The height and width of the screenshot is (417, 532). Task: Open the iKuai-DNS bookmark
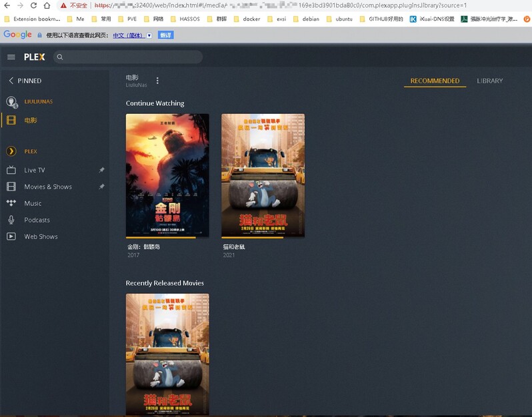pyautogui.click(x=432, y=19)
